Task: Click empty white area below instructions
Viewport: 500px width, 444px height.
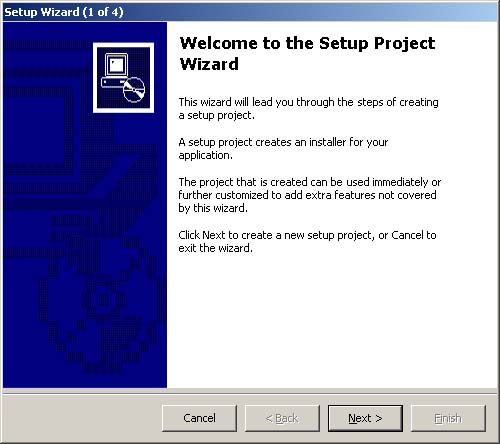Action: [x=332, y=320]
